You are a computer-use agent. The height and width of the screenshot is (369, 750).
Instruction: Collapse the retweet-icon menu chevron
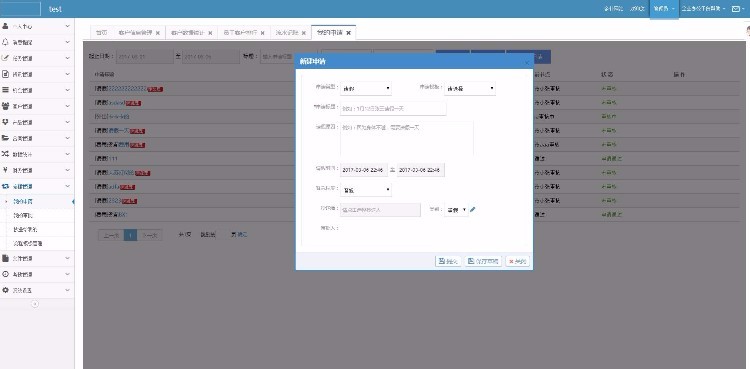coord(67,186)
